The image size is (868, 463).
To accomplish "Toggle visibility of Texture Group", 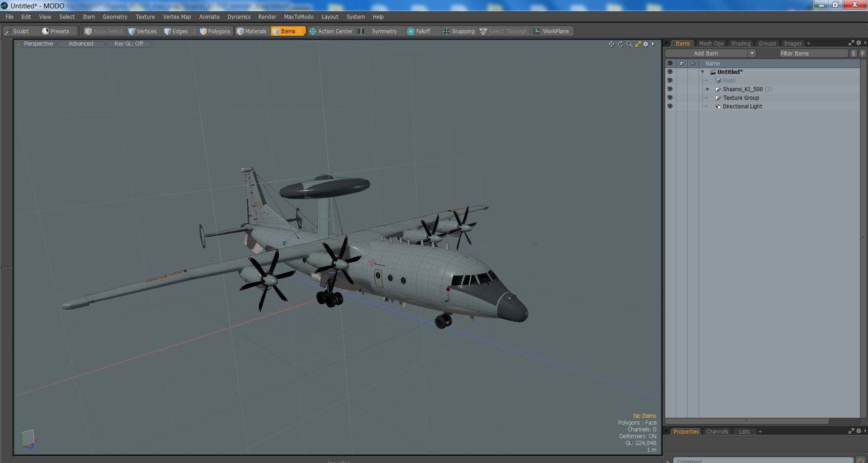I will pos(670,98).
